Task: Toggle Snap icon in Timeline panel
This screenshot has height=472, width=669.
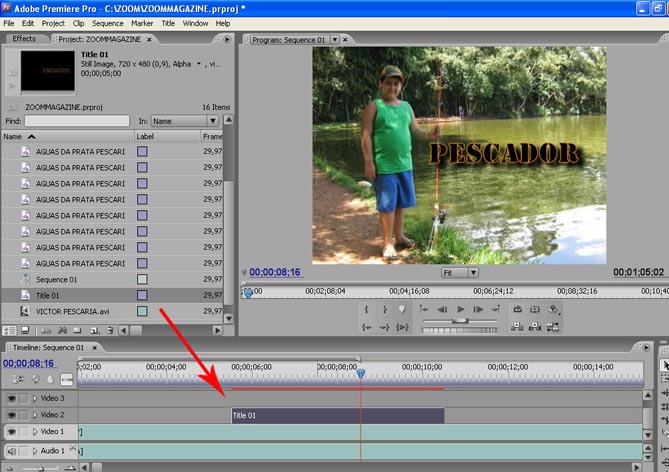Action: (19, 379)
